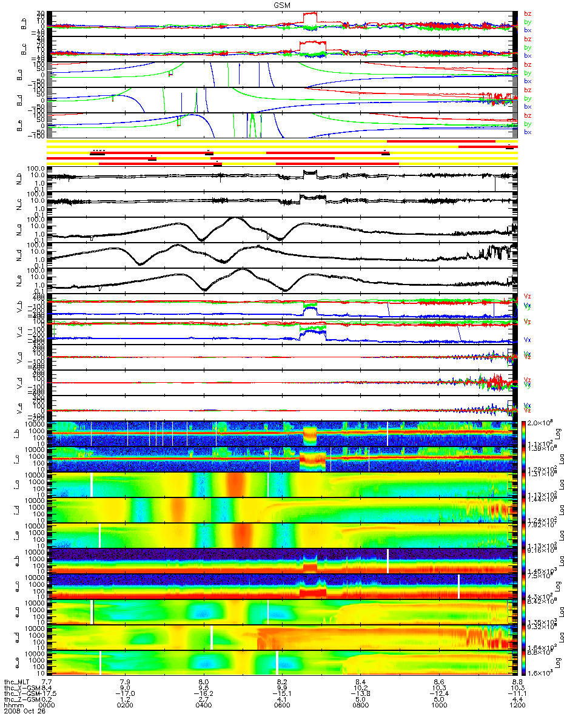Click the red bz legend beside B_b panel

(528, 14)
